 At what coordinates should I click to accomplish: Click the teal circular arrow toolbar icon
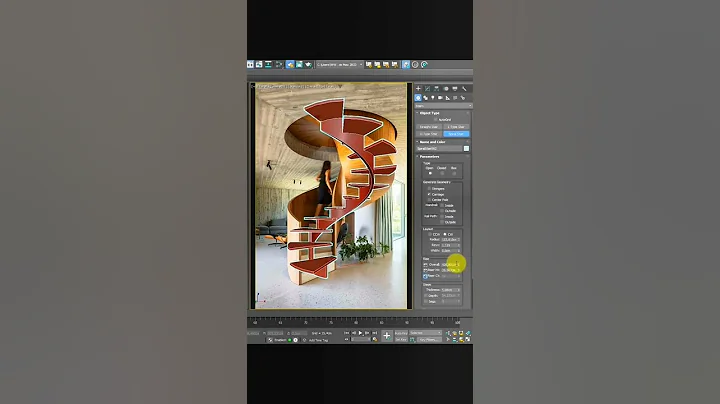pos(424,65)
